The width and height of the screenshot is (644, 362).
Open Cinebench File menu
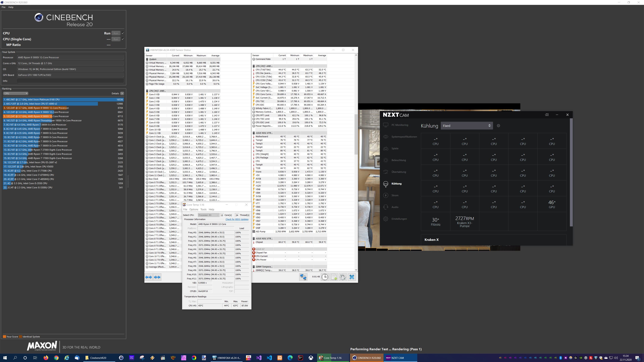click(4, 7)
